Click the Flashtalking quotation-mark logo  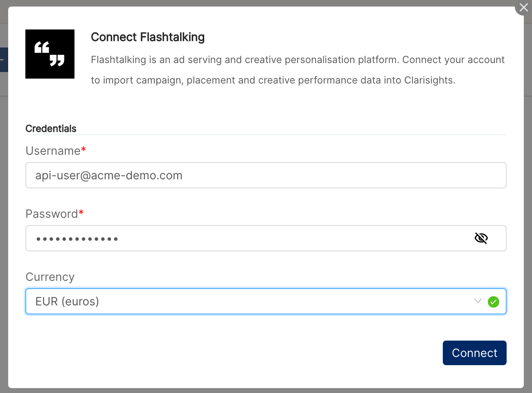click(x=50, y=54)
